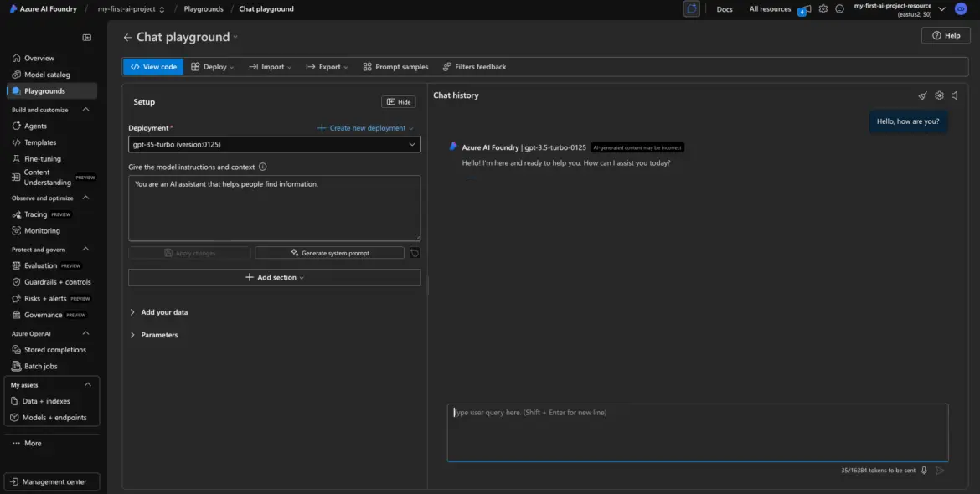Click the reset icon next to Generate system prompt
The height and width of the screenshot is (494, 980).
pos(415,253)
